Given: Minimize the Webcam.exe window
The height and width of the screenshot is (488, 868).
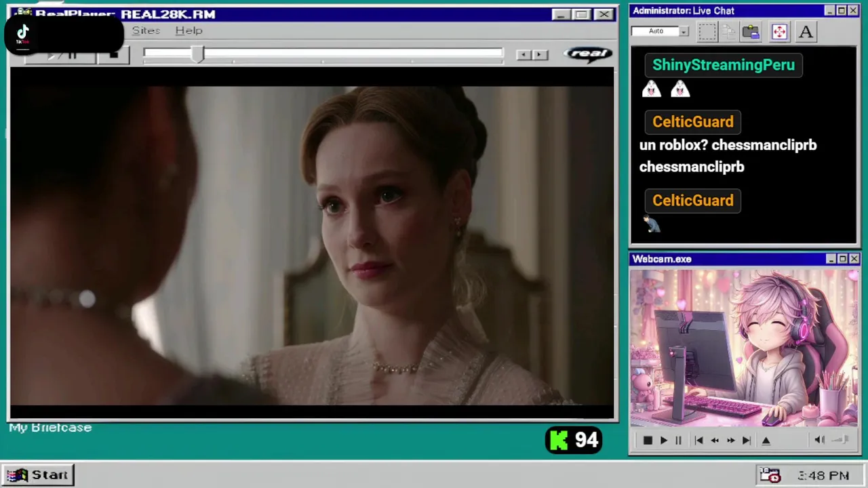Looking at the screenshot, I should 831,259.
